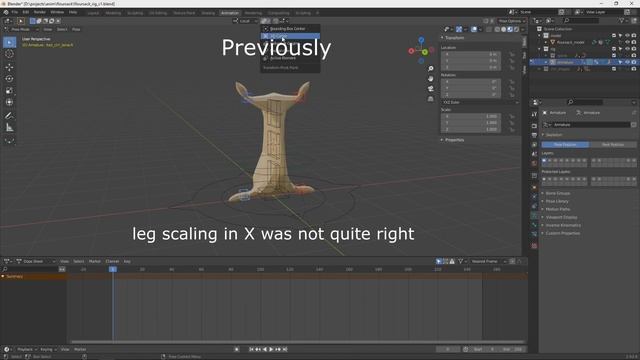Image resolution: width=640 pixels, height=360 pixels.
Task: Click the outliner search field
Action: (x=582, y=20)
